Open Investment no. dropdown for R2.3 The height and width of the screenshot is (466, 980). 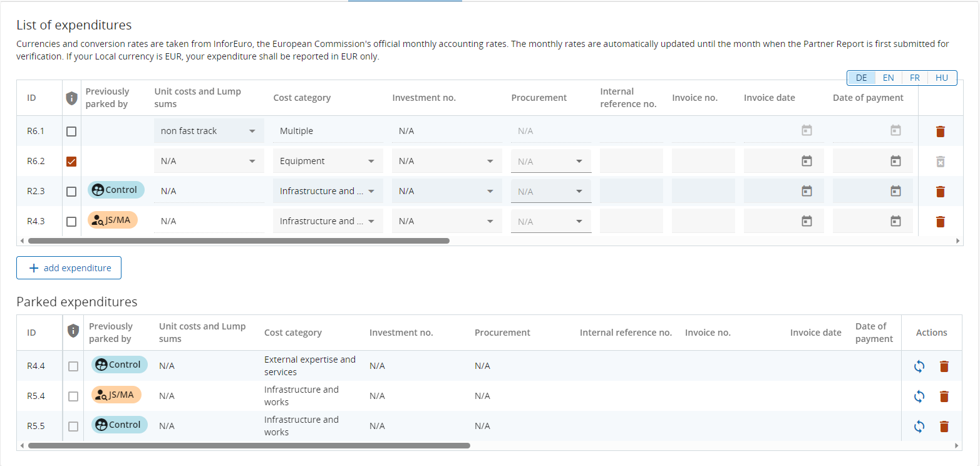click(x=446, y=191)
